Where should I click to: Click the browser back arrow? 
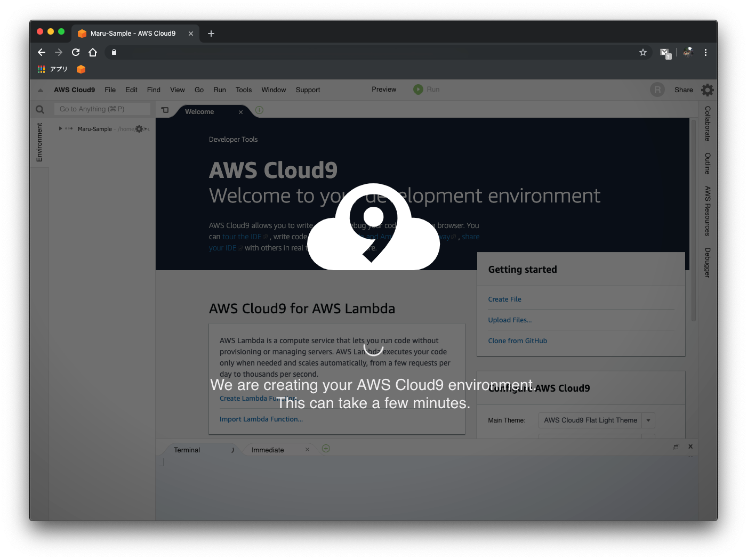[42, 52]
